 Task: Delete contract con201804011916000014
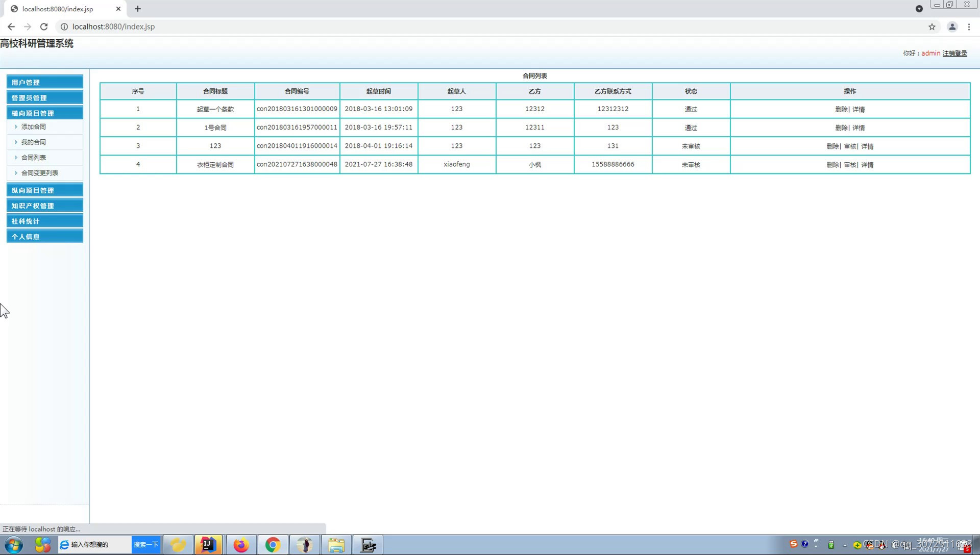(x=832, y=146)
